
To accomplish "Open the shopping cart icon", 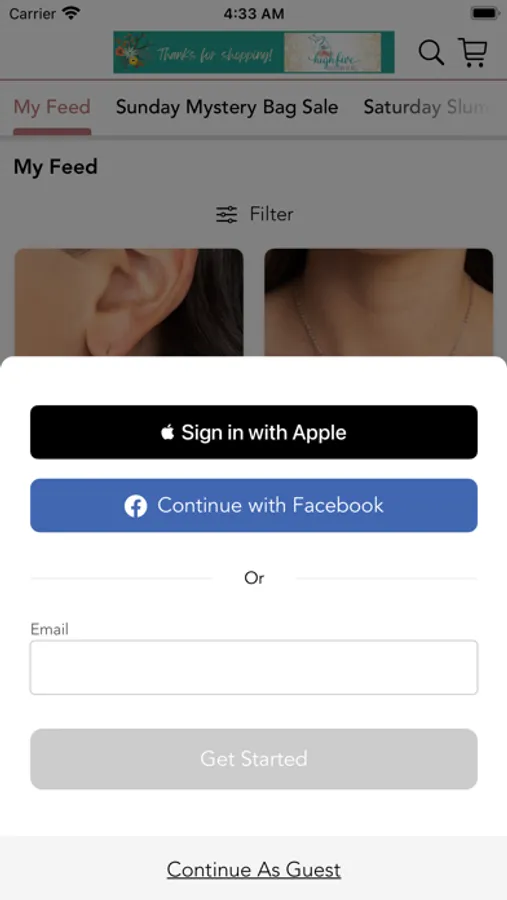I will tap(473, 52).
